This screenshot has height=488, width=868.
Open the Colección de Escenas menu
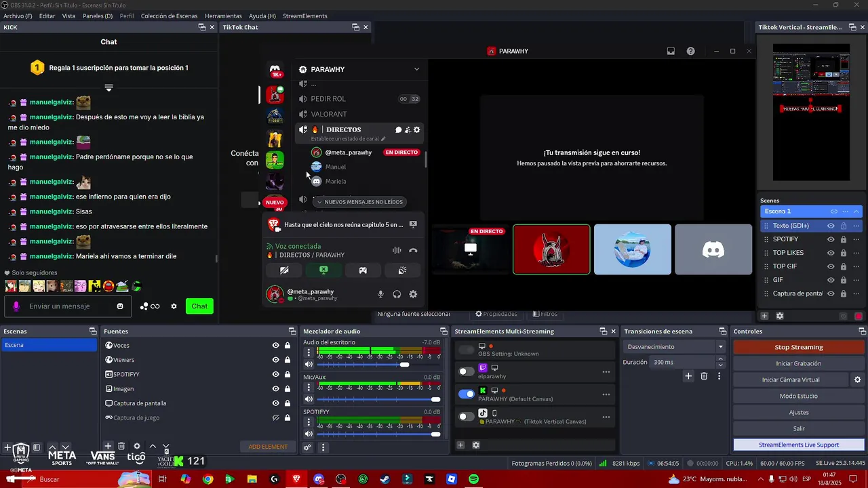coord(170,16)
